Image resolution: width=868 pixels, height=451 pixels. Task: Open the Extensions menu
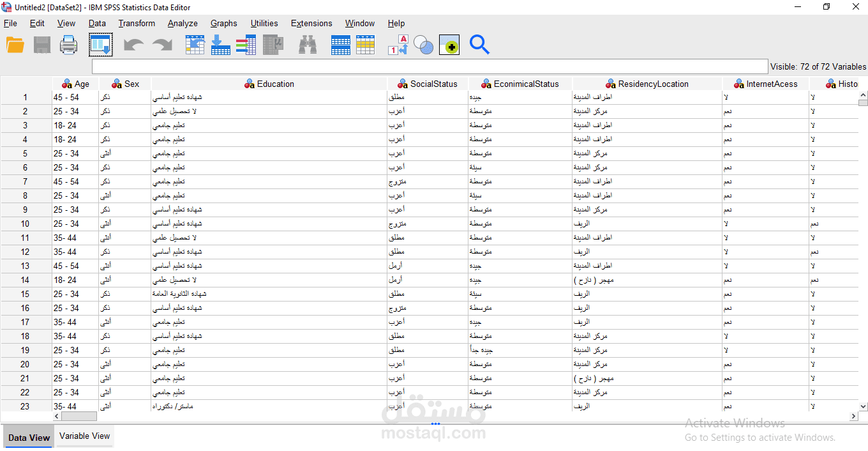point(311,23)
